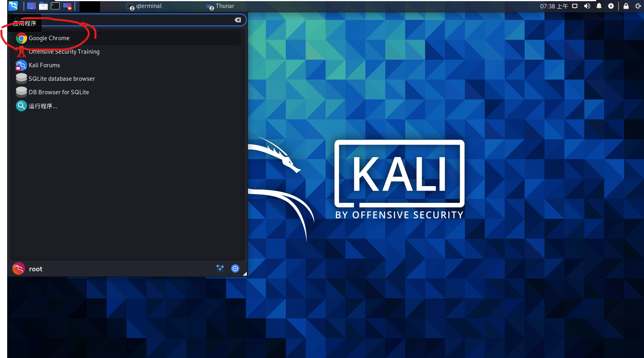
Task: Open the notifications bell icon
Action: (599, 6)
